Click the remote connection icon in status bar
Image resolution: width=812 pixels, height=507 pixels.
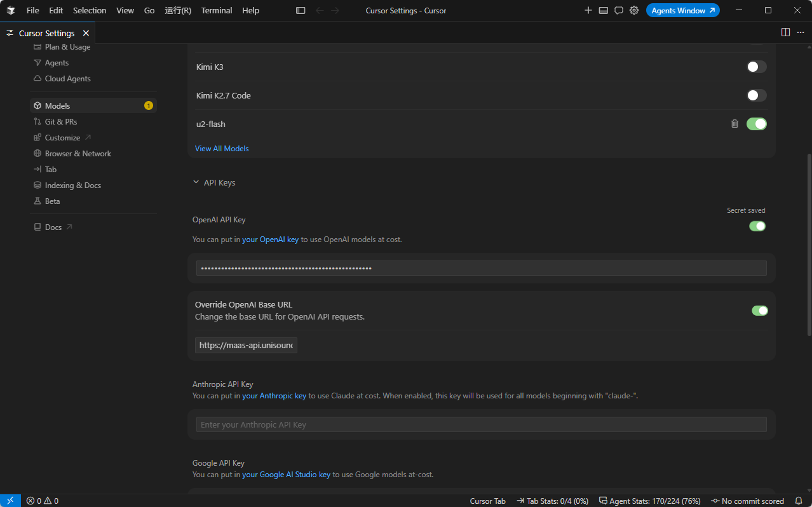coord(11,501)
